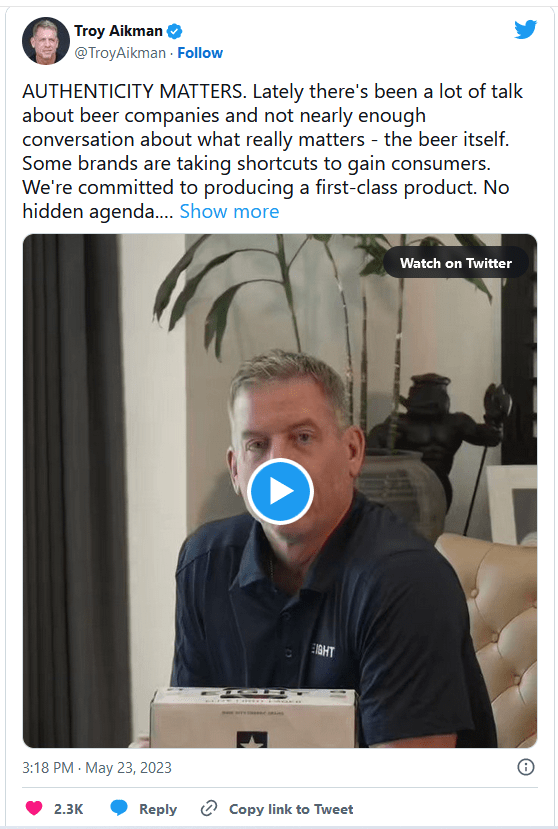
Task: Open the 3:18 PM May 23 timestamp
Action: click(x=97, y=768)
